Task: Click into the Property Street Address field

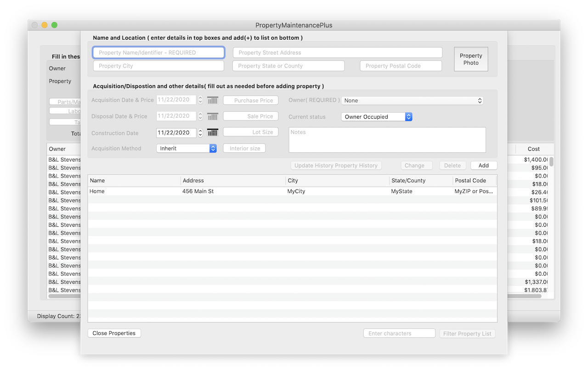Action: (x=337, y=52)
